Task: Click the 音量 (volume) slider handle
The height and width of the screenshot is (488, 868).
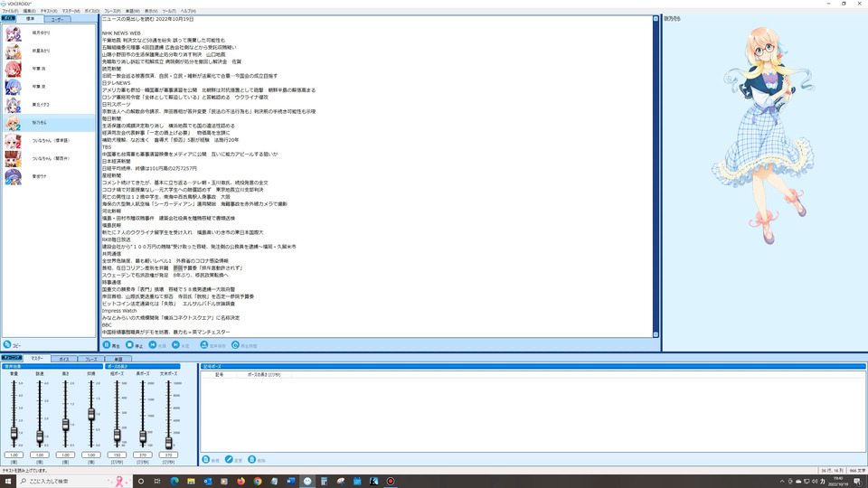Action: (14, 433)
